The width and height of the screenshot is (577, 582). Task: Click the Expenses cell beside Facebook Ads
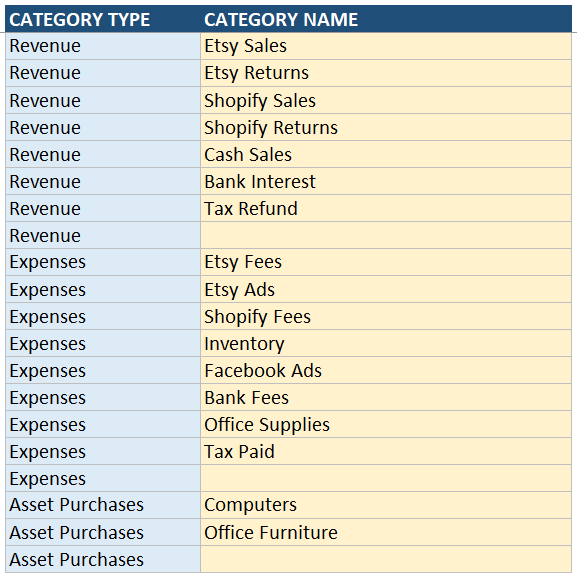coord(103,370)
